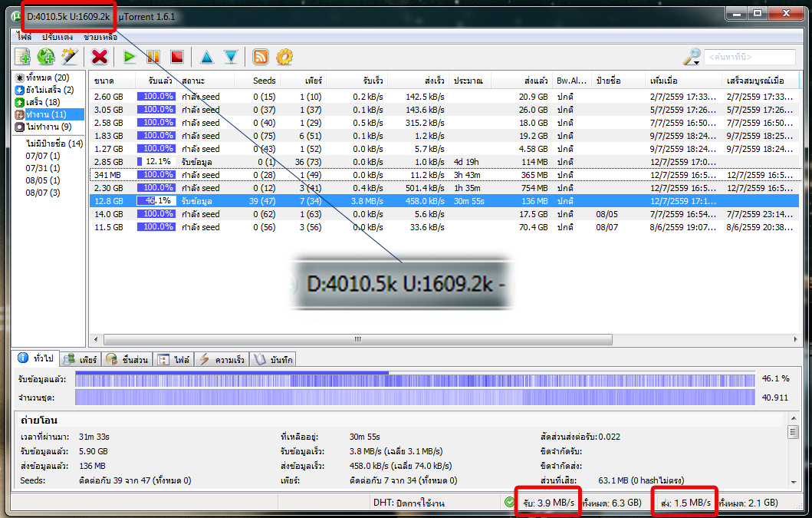The width and height of the screenshot is (812, 518).
Task: Click 12.1% progress bar on 2.85 GB row
Action: point(156,161)
